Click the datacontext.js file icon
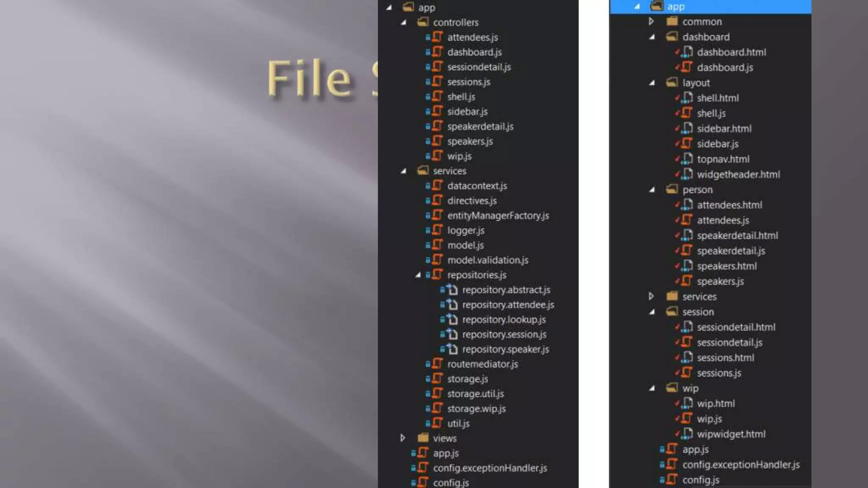Screen dimensions: 868x488 pos(437,186)
